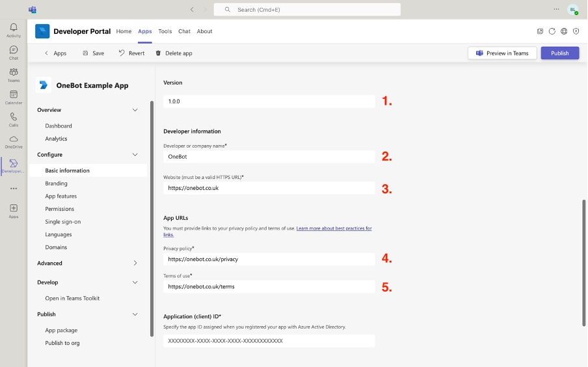Click the left navigation panel scrollbar
Screen dimensions: 588x367
tap(152, 219)
